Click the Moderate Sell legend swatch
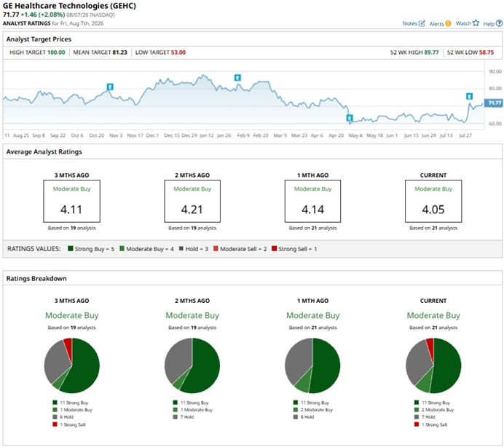Viewport: 504px width, 447px height. pyautogui.click(x=216, y=248)
